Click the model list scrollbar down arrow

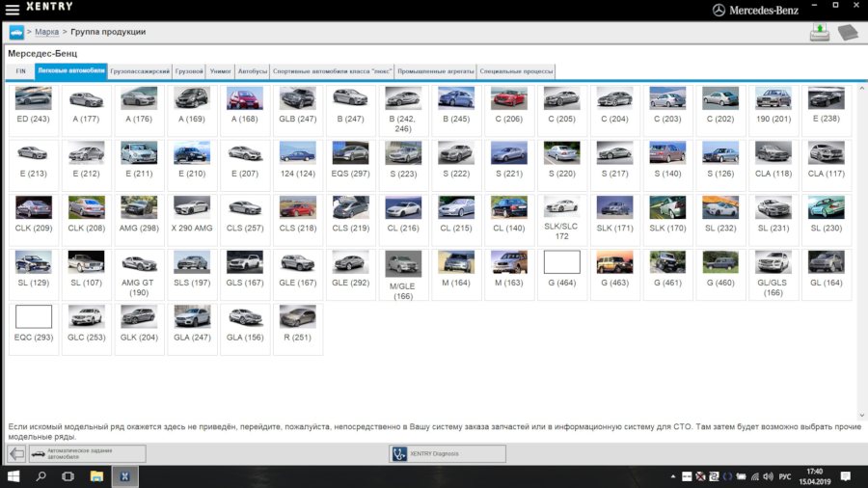pos(861,415)
